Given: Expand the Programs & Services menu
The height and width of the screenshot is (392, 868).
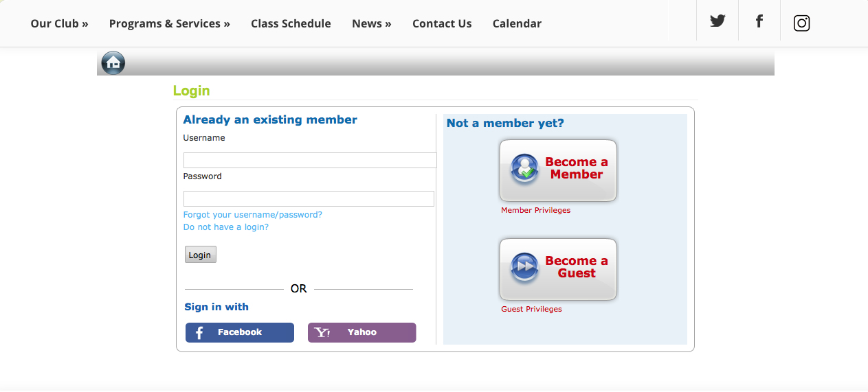Looking at the screenshot, I should click(169, 23).
